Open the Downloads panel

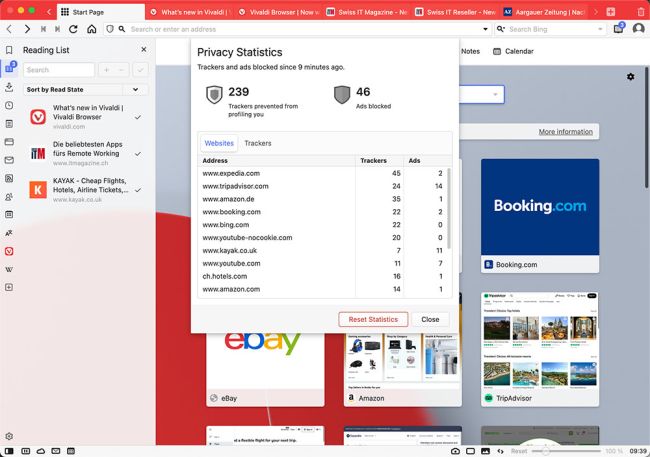9,87
